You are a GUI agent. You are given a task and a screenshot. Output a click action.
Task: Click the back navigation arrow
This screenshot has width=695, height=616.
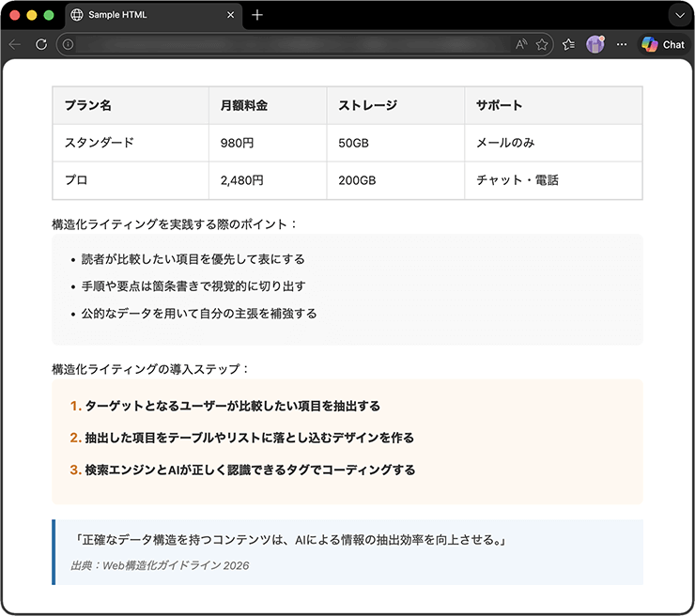tap(15, 44)
